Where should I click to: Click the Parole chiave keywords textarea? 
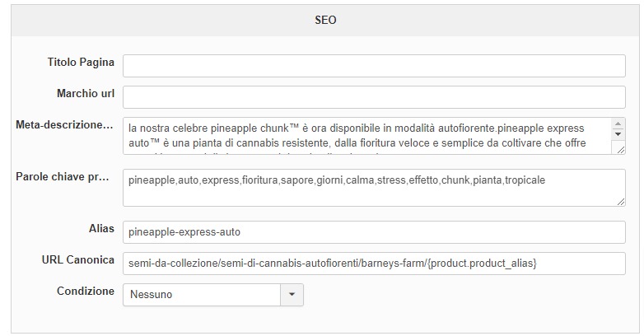click(x=374, y=188)
